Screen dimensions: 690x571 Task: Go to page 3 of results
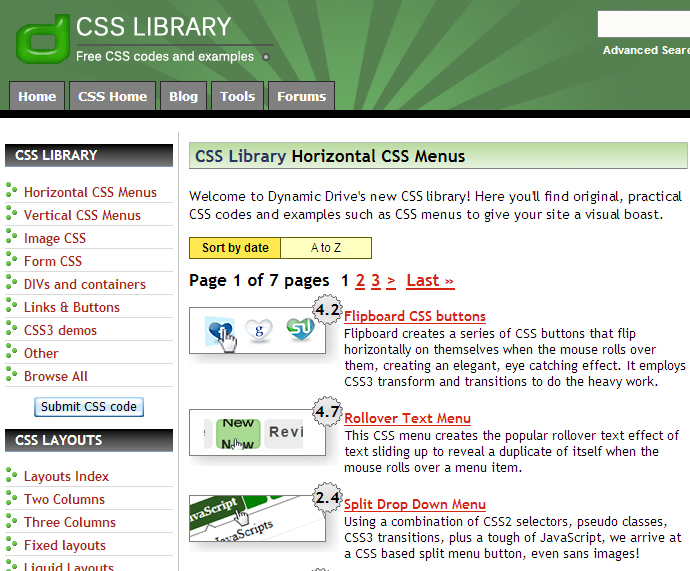click(x=375, y=280)
